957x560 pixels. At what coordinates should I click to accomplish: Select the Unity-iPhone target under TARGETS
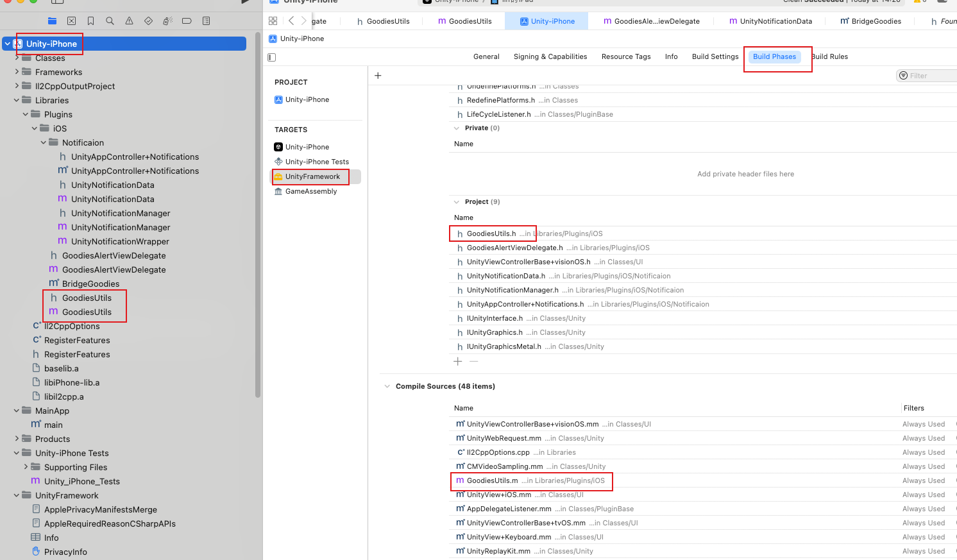coord(301,147)
